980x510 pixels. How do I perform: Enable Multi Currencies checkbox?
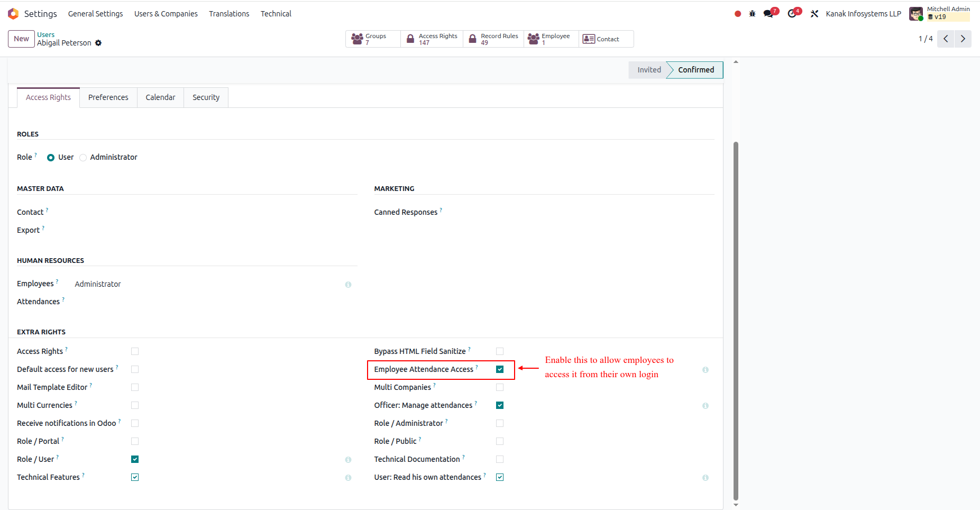pyautogui.click(x=135, y=405)
